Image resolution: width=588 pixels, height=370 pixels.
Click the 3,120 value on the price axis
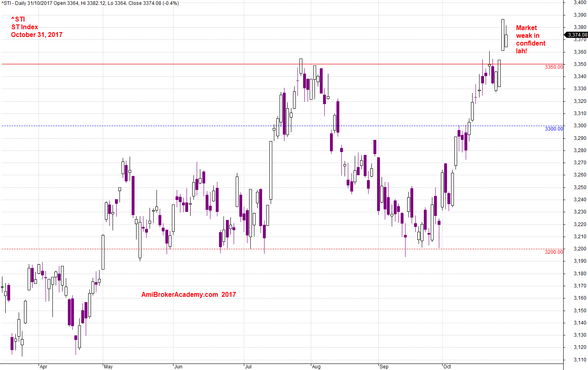(580, 347)
